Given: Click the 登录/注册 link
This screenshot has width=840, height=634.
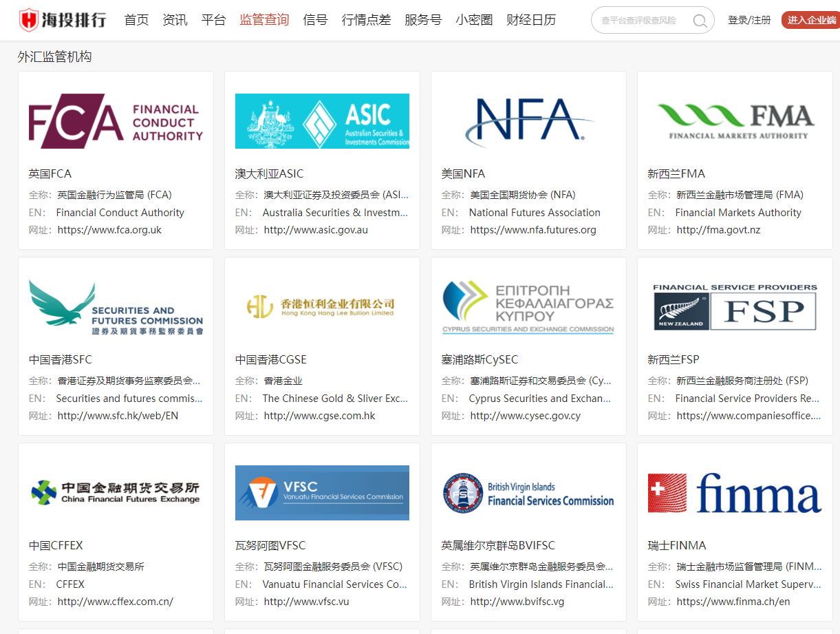Looking at the screenshot, I should (x=749, y=21).
